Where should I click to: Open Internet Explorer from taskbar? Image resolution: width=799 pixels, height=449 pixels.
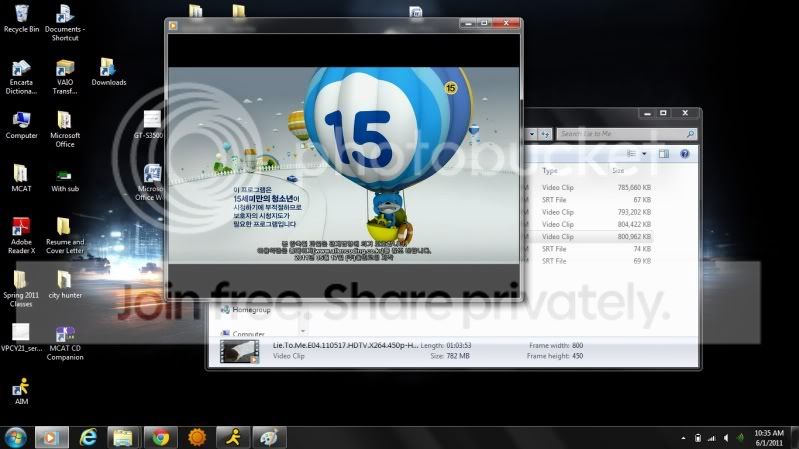88,438
